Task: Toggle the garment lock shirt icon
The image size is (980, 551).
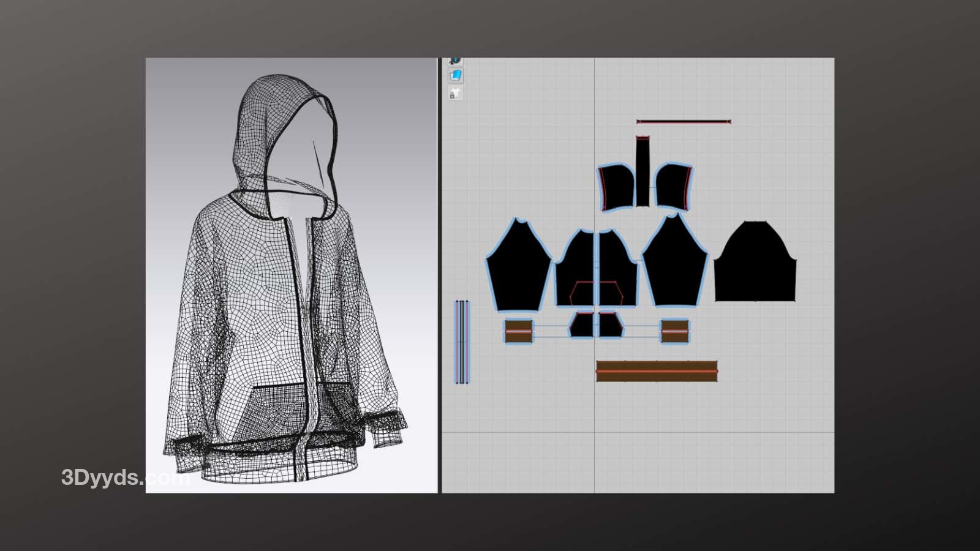Action: (455, 93)
